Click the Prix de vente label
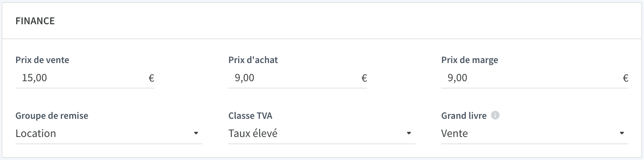 pyautogui.click(x=42, y=60)
